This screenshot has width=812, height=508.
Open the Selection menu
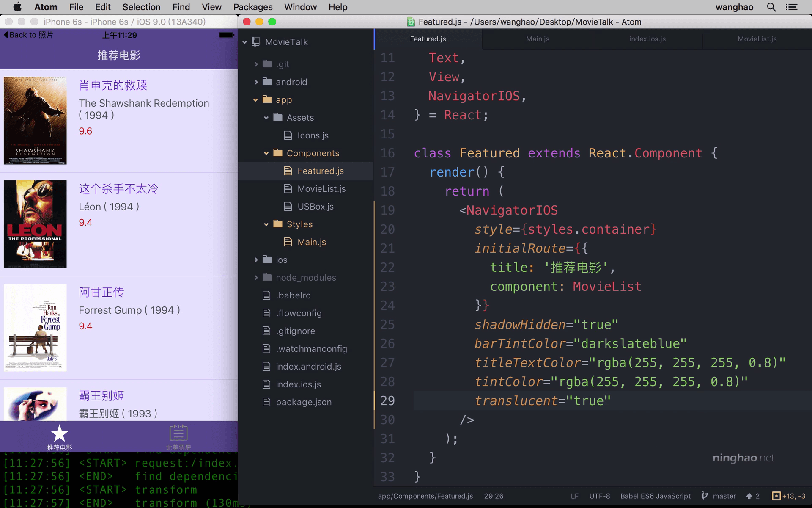tap(142, 7)
